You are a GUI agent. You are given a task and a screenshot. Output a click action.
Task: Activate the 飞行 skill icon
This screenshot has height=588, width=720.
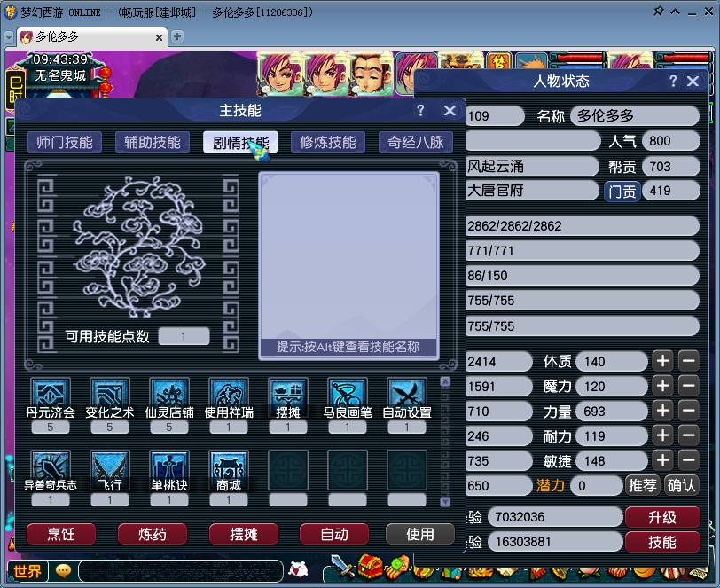[110, 467]
